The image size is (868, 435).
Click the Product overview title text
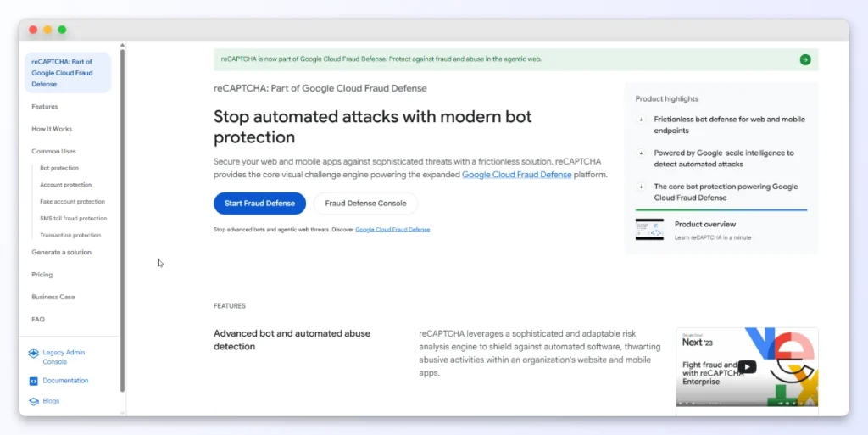[x=705, y=224]
